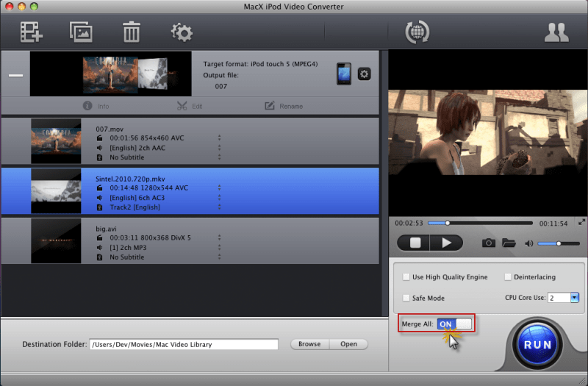Select the Sintel.2010.720p.mkv thumbnail
The width and height of the screenshot is (588, 386).
tap(56, 191)
